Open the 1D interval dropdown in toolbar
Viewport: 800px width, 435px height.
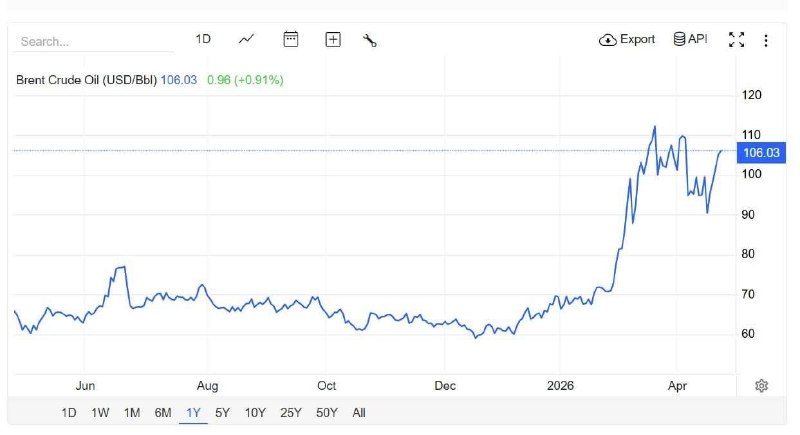point(203,39)
